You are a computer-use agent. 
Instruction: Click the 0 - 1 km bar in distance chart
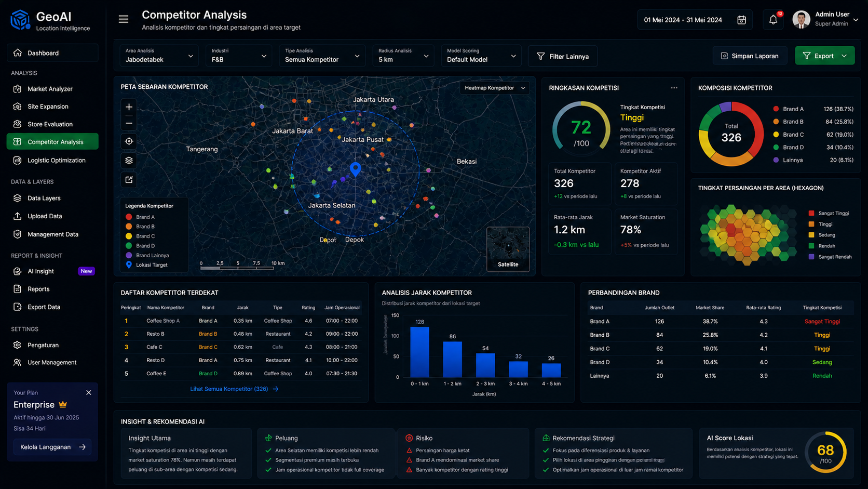[x=419, y=352]
